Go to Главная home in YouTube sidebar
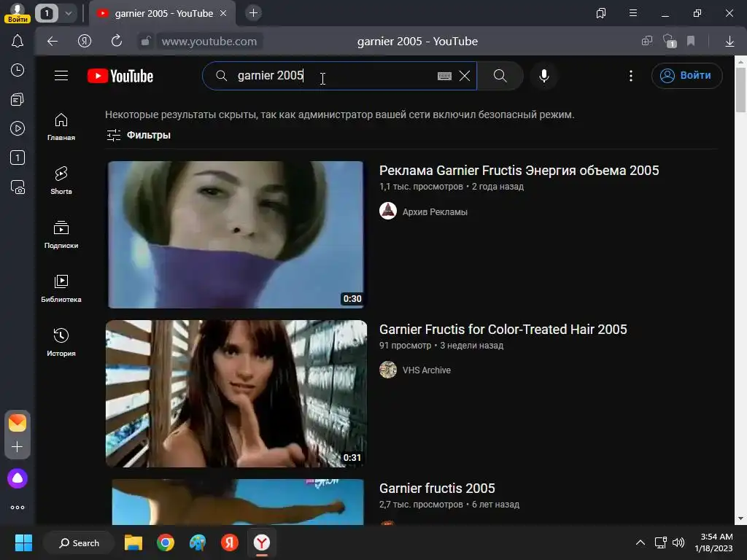 [x=61, y=127]
